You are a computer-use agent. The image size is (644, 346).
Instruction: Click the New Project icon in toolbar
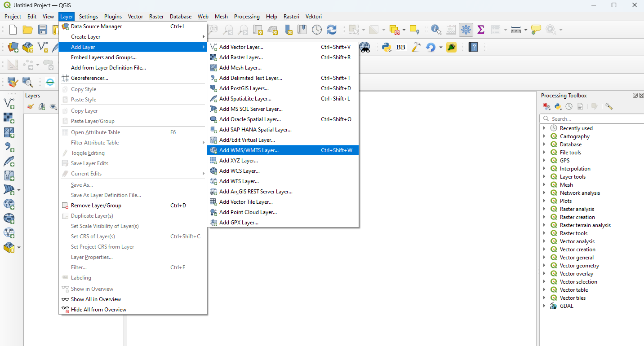pyautogui.click(x=13, y=30)
